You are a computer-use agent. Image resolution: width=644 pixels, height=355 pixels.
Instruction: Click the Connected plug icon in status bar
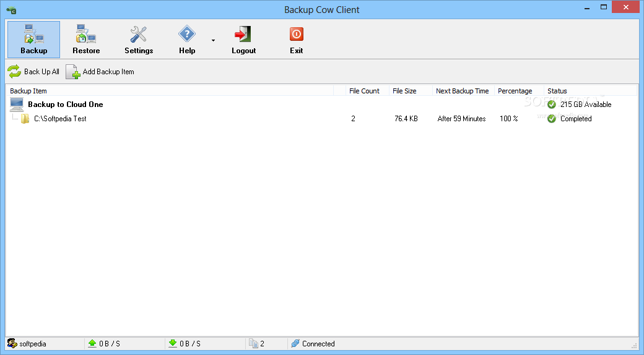click(x=295, y=343)
